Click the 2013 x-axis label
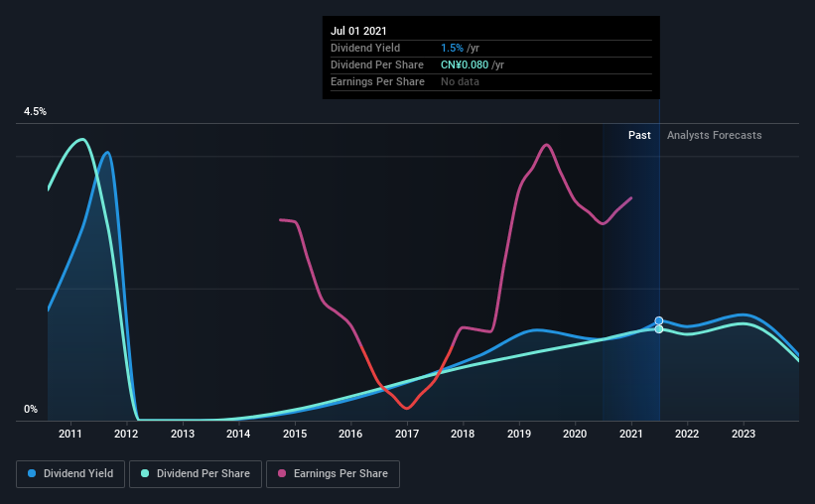The width and height of the screenshot is (815, 504). (x=183, y=434)
